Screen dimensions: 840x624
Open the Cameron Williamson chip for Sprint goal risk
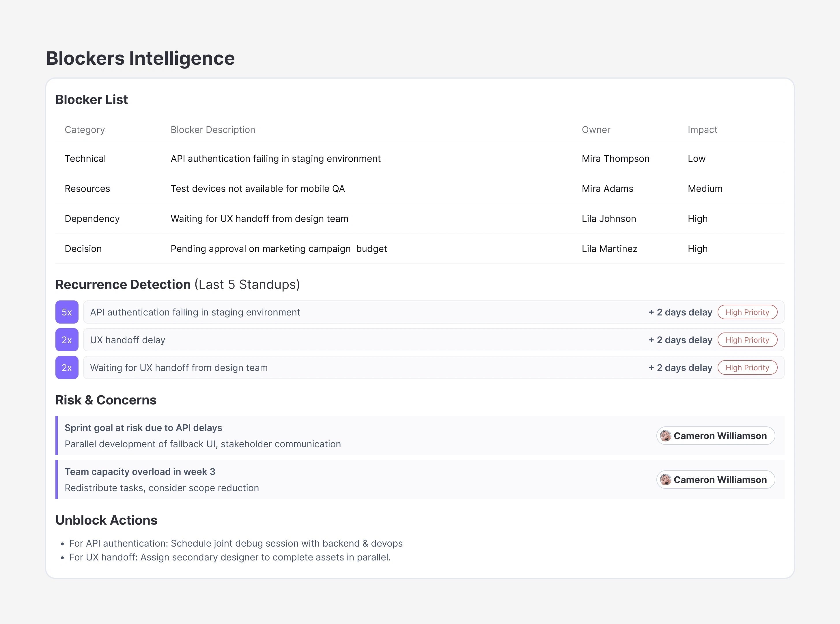click(716, 436)
